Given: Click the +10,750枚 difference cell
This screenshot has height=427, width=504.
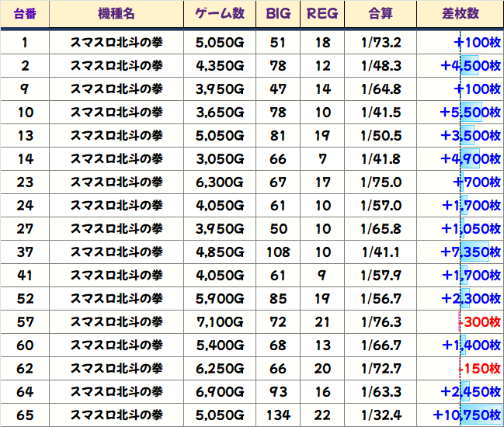Looking at the screenshot, I should (x=467, y=415).
